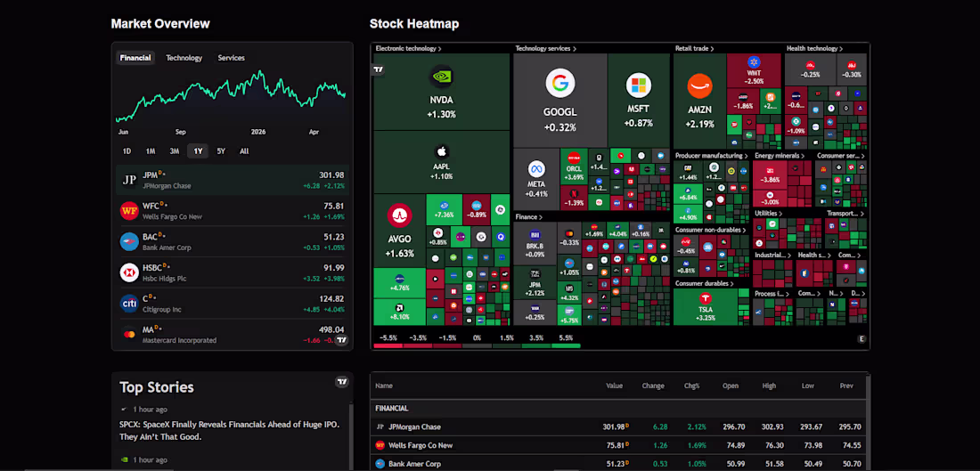Viewport: 980px width, 471px height.
Task: Select JPM JPMorgan Chase in watchlist
Action: coord(233,180)
